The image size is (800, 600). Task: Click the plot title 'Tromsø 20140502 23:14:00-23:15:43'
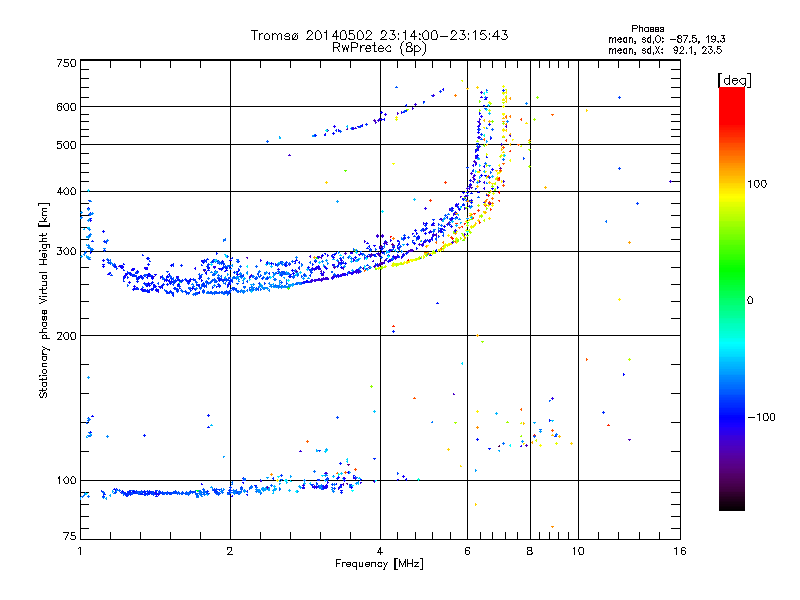click(379, 35)
